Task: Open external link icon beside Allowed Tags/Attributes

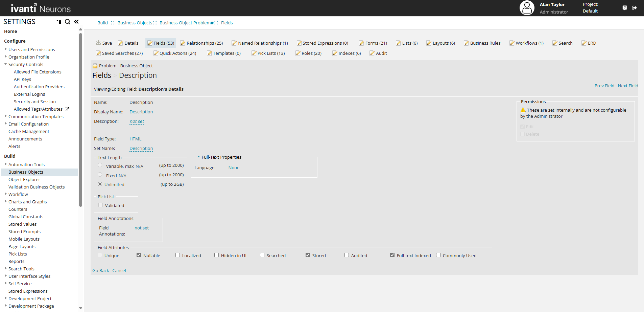Action: [67, 109]
